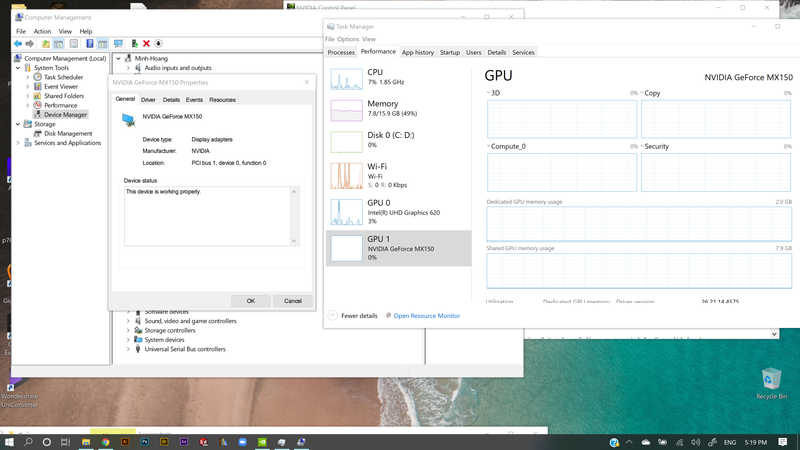The image size is (800, 450).
Task: Switch to Events tab in MX150 Properties
Action: [194, 100]
